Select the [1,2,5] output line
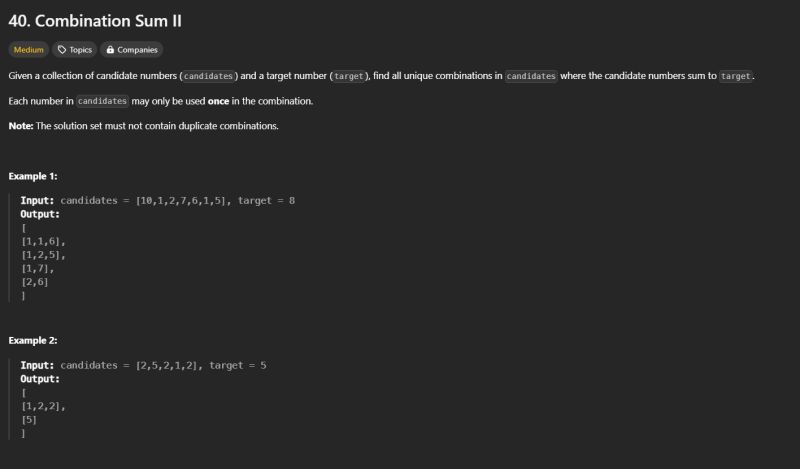 pos(43,255)
